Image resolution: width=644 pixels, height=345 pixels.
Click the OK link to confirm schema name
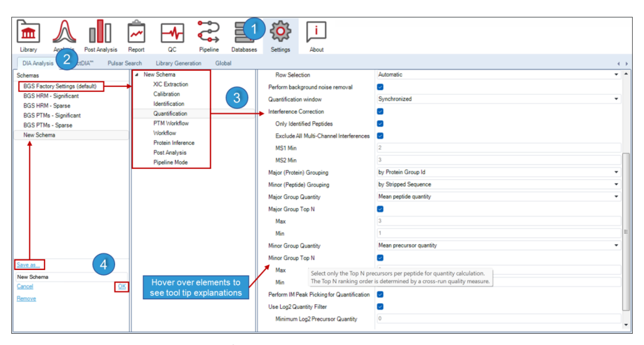pos(122,286)
